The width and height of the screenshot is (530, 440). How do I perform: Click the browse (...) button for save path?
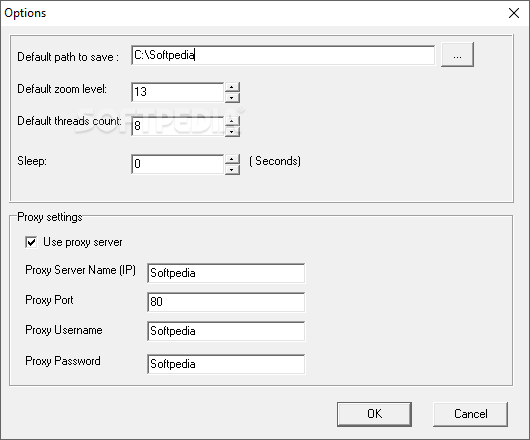[457, 55]
